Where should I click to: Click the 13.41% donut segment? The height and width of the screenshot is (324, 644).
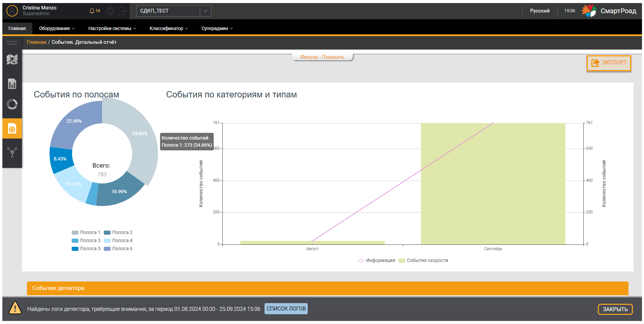[73, 184]
